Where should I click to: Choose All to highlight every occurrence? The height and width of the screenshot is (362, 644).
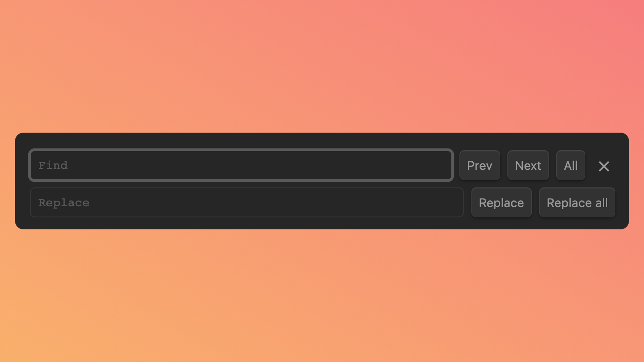click(x=570, y=165)
